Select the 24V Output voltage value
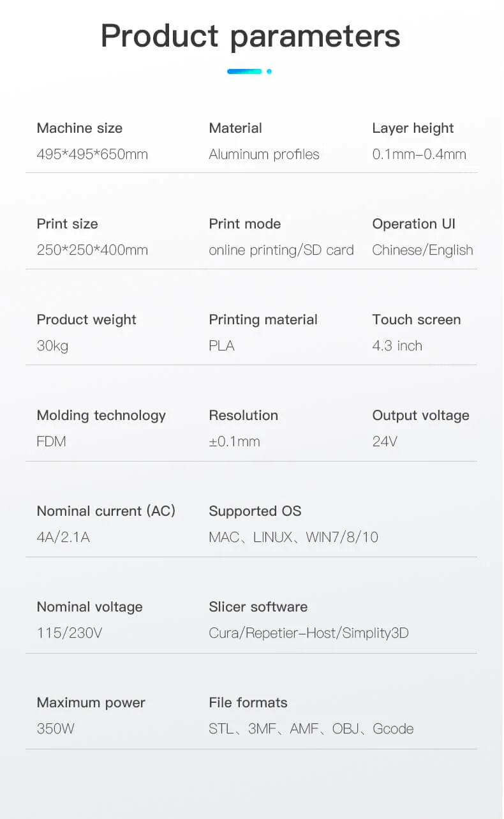504x819 pixels. coord(385,441)
